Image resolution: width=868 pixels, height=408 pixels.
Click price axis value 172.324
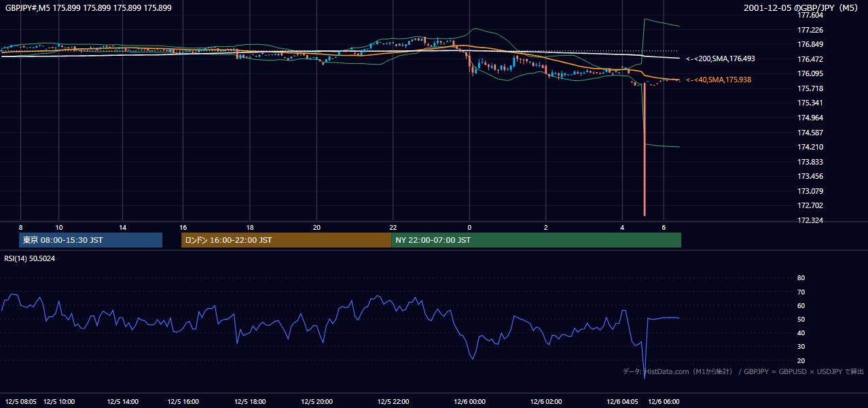point(810,220)
